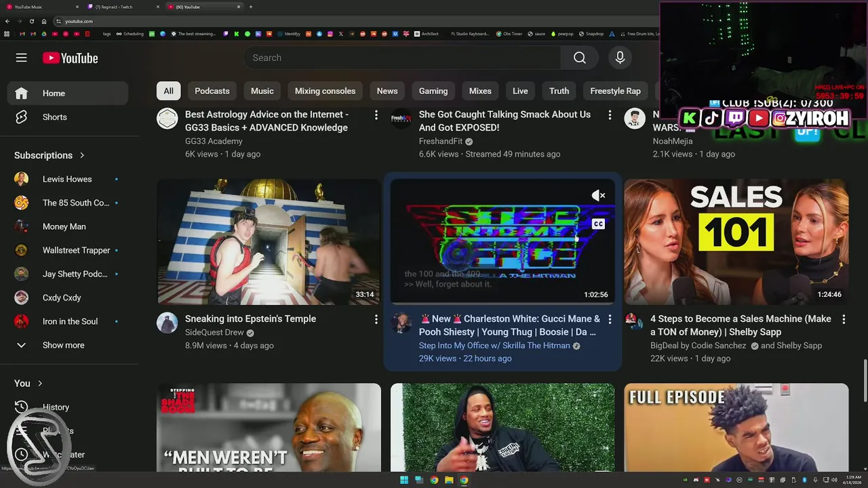Open Step Into My Office channel link
Screen dimensions: 868x488
[x=494, y=346]
